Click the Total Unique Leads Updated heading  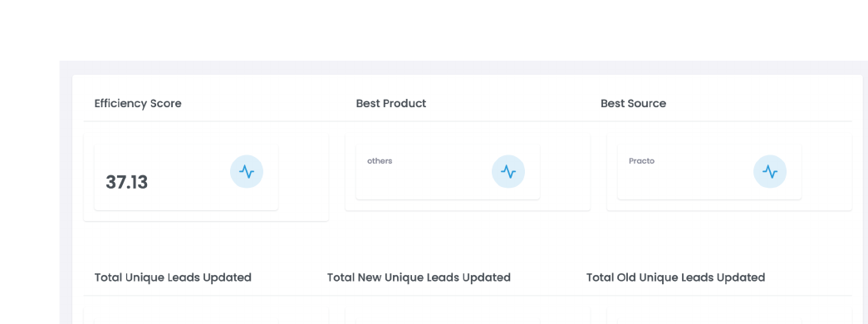pyautogui.click(x=173, y=277)
